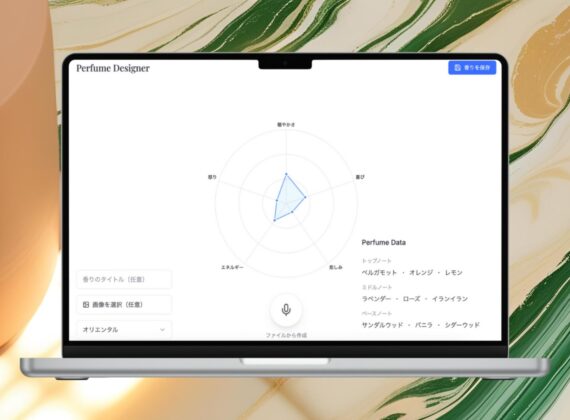The height and width of the screenshot is (420, 570).
Task: Select the radar data point on エネルギー axis
Action: pyautogui.click(x=274, y=220)
